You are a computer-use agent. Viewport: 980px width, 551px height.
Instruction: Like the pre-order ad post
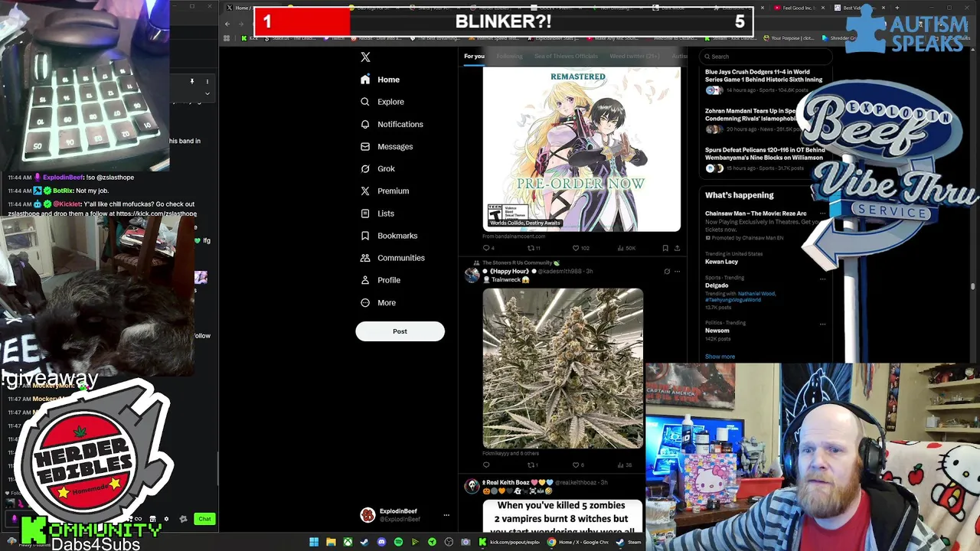tap(580, 248)
